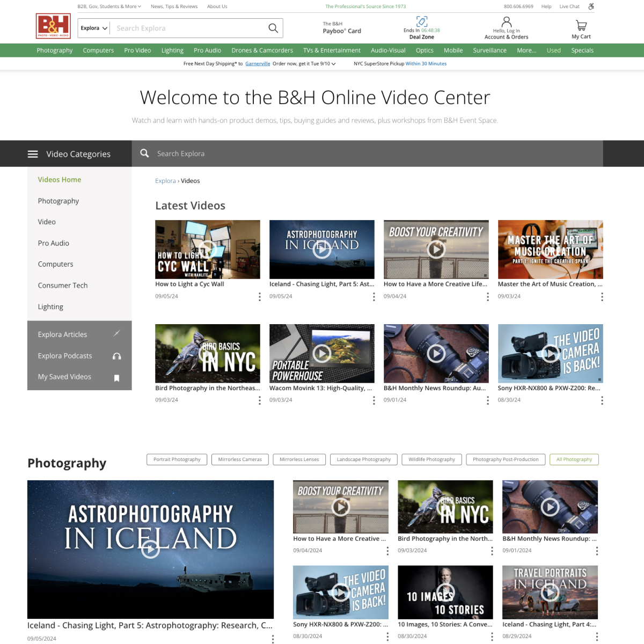Open the More... navigation menu
644x644 pixels.
pyautogui.click(x=526, y=50)
